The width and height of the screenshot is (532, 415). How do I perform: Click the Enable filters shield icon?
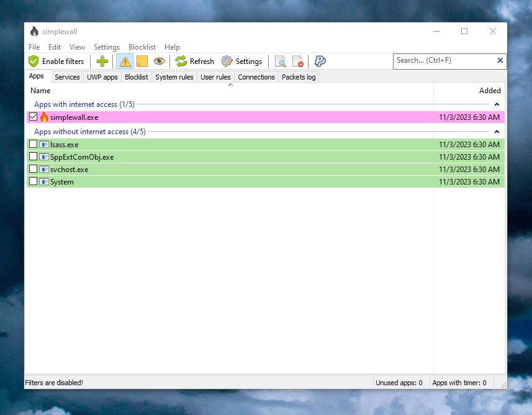[34, 62]
